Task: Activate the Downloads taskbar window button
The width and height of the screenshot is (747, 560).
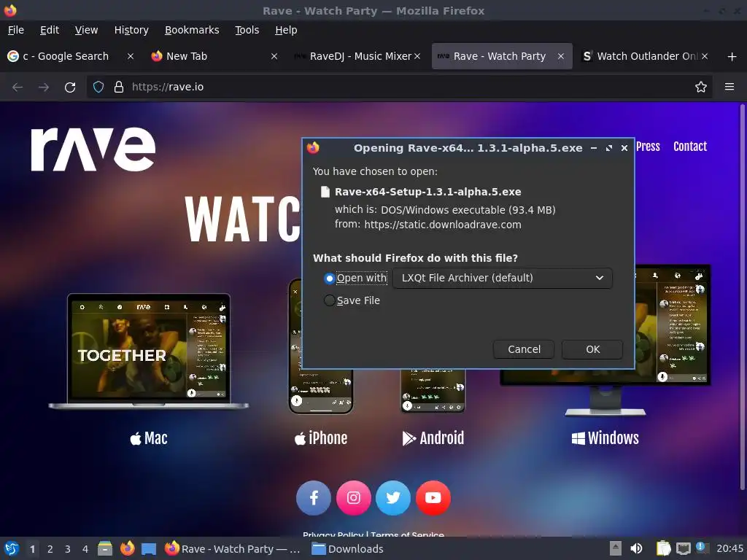Action: [x=347, y=549]
